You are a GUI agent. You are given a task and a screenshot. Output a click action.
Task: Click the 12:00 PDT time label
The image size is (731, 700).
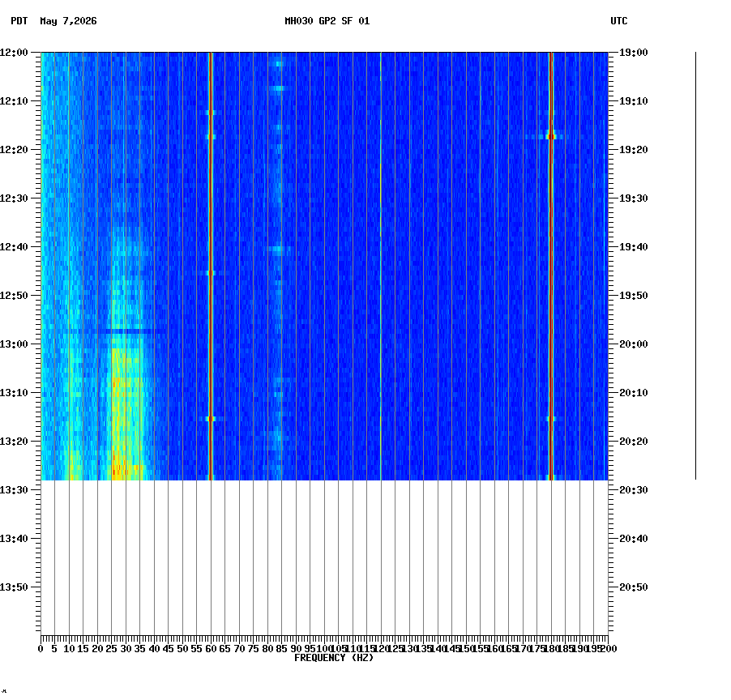click(x=14, y=53)
